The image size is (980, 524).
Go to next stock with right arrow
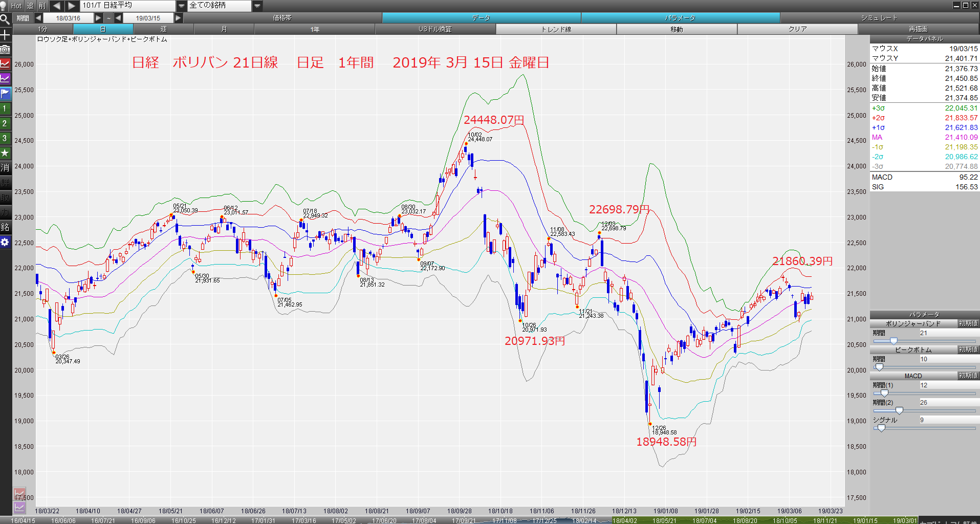(72, 6)
